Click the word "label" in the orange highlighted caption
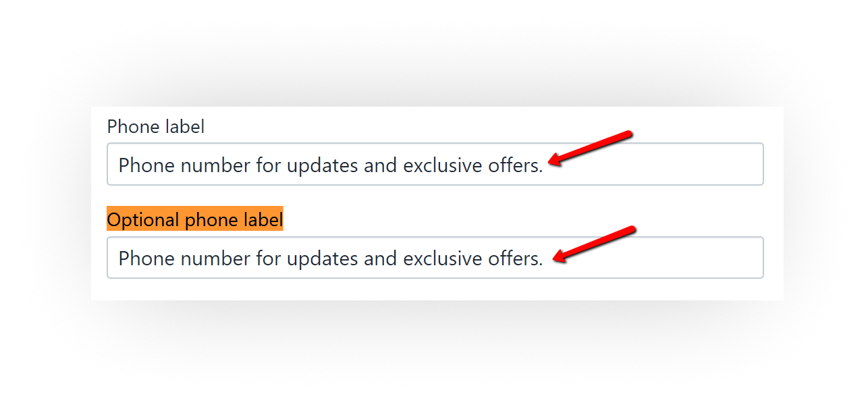The height and width of the screenshot is (405, 868). tap(261, 219)
